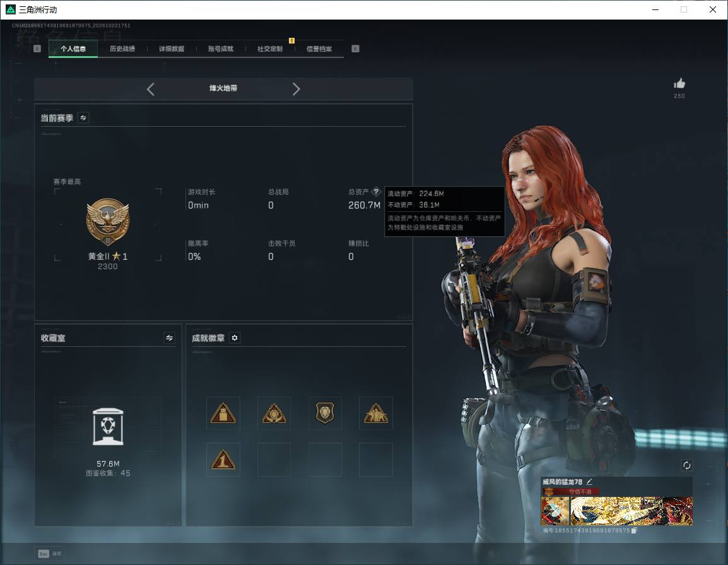Click the yellow alert badge above 社交定制

point(291,41)
